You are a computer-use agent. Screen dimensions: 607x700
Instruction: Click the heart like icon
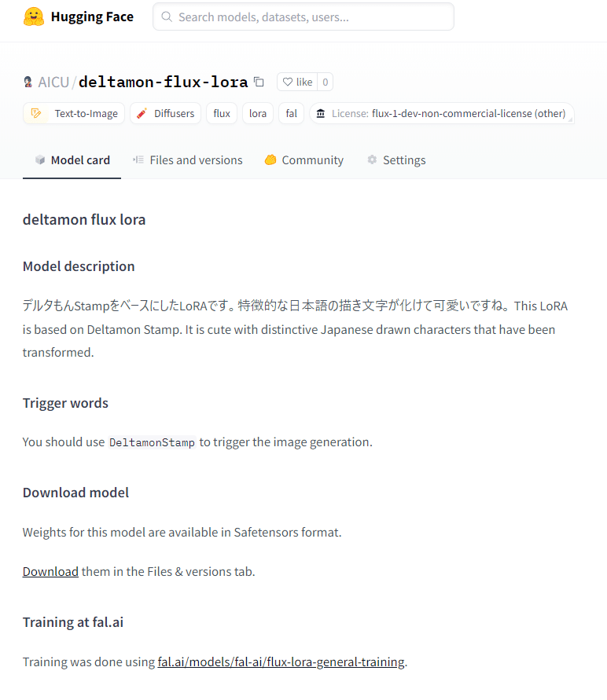click(x=288, y=82)
